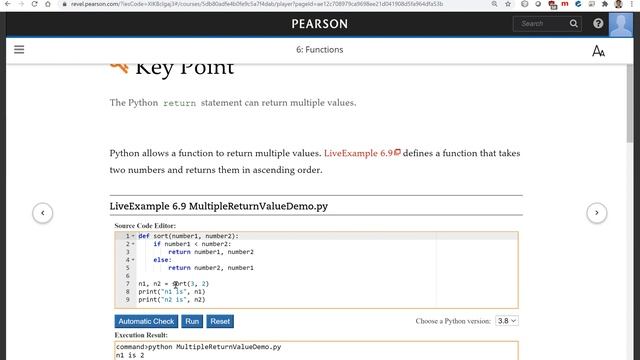Click the 'Source Code Editor:' label
This screenshot has height=360, width=640.
pyautogui.click(x=145, y=226)
